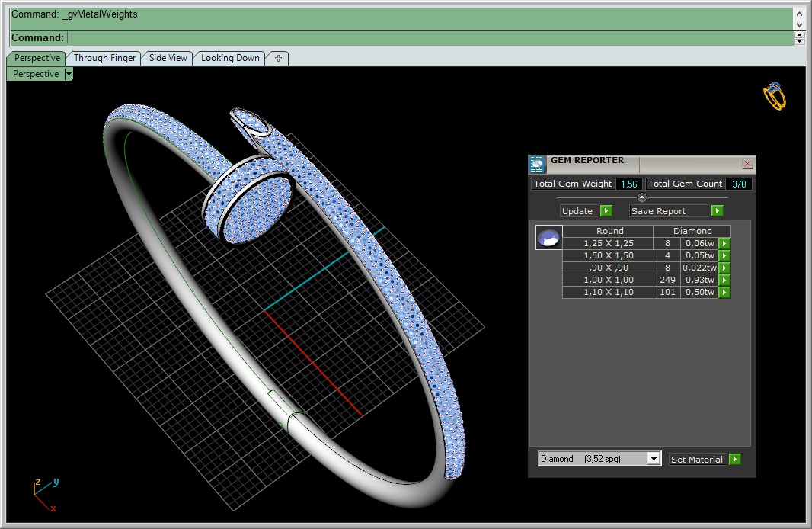Select the 1,10 X 1,10 size cell
The image size is (812, 529).
[x=608, y=292]
